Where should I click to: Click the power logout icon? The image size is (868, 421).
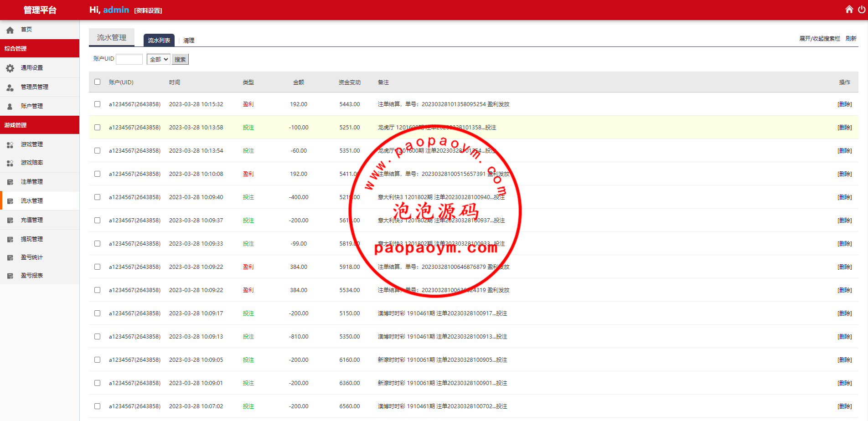point(861,10)
